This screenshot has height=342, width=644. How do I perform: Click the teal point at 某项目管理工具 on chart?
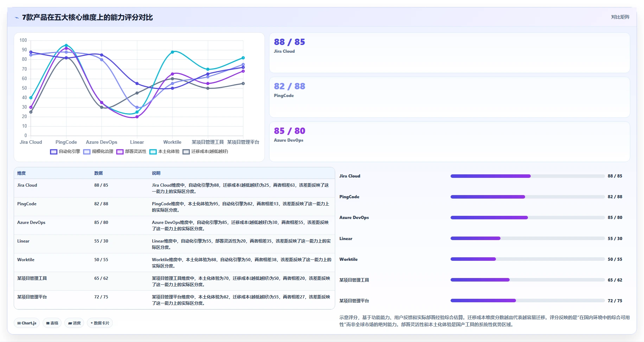click(x=208, y=69)
